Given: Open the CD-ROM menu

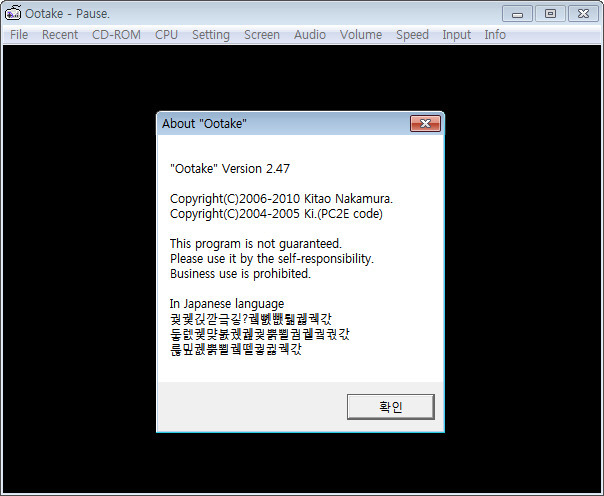Looking at the screenshot, I should (x=116, y=35).
